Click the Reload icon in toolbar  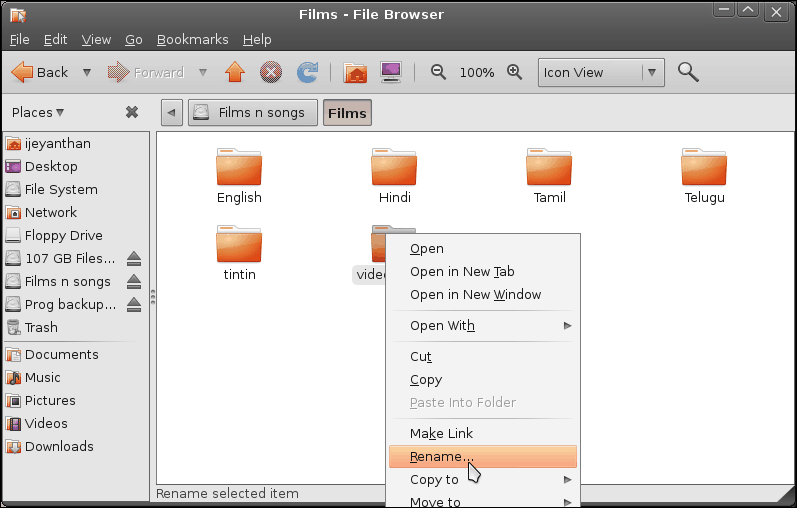[x=308, y=72]
